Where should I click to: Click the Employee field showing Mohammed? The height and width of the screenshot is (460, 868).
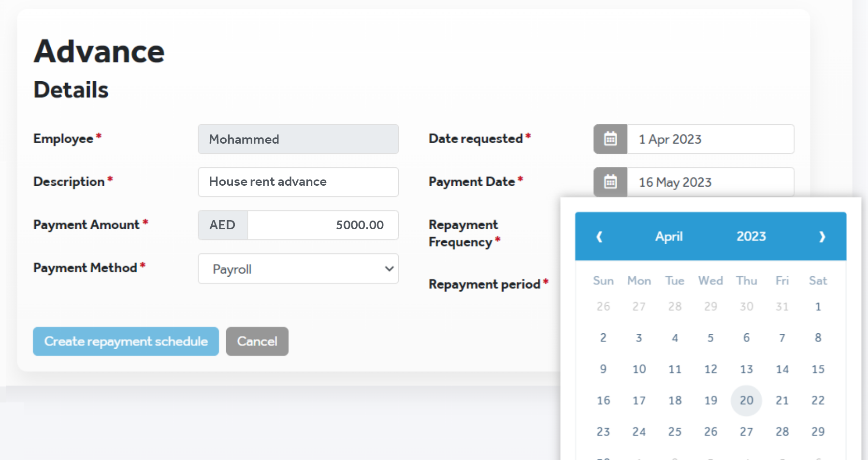pos(298,139)
